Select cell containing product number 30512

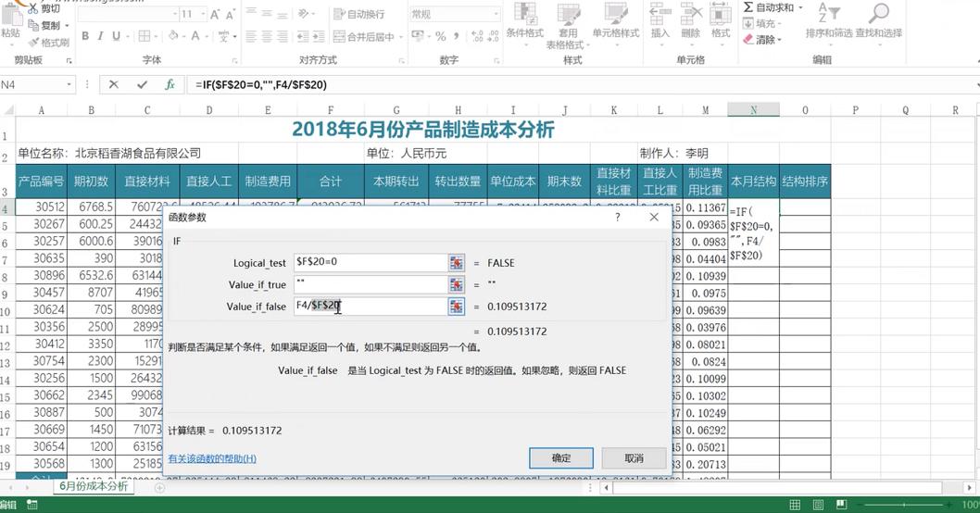41,206
